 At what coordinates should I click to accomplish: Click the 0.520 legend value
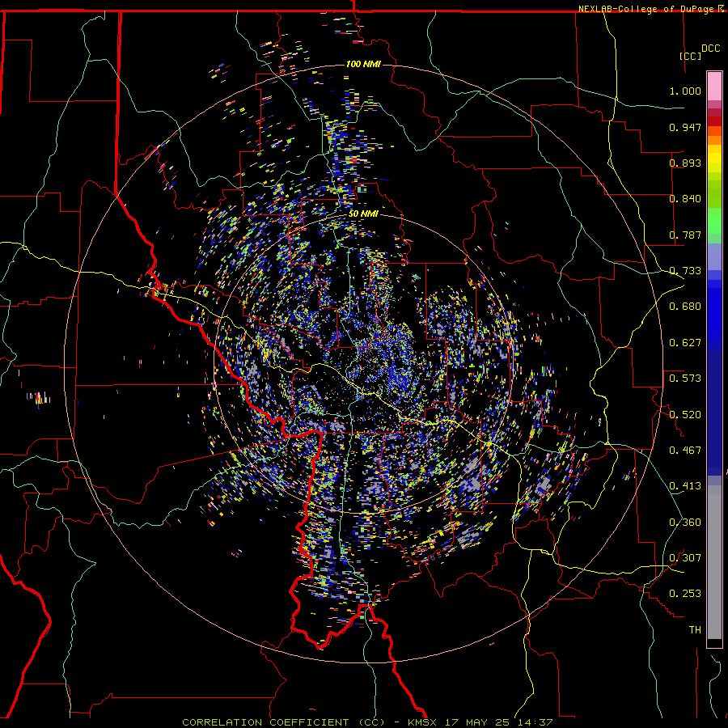tap(685, 415)
